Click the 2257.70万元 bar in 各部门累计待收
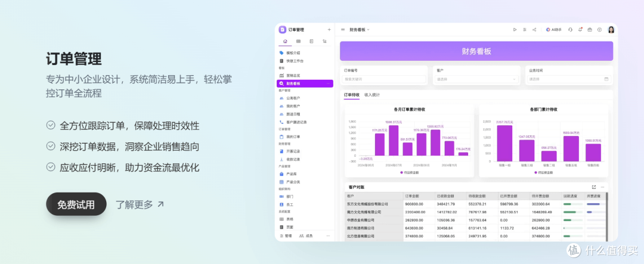 tap(504, 143)
